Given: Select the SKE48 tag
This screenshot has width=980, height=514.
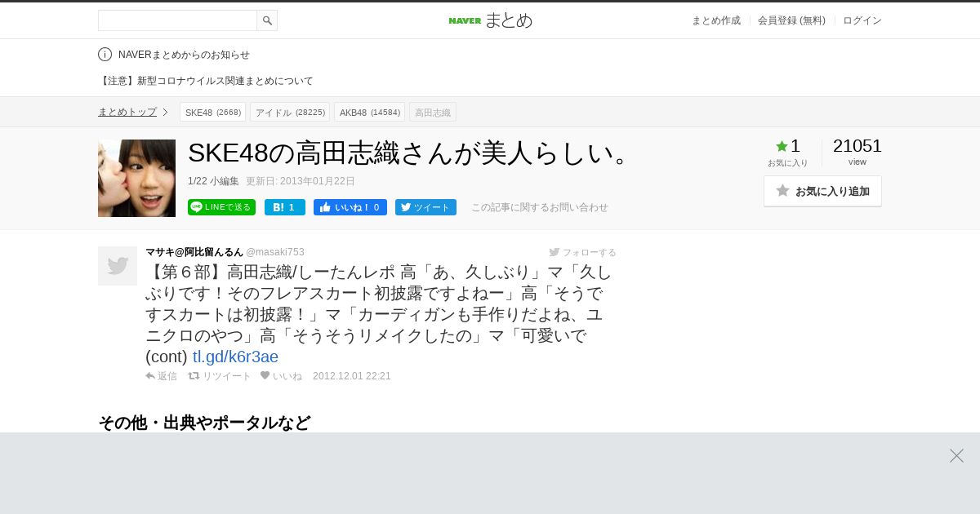Looking at the screenshot, I should click(212, 112).
